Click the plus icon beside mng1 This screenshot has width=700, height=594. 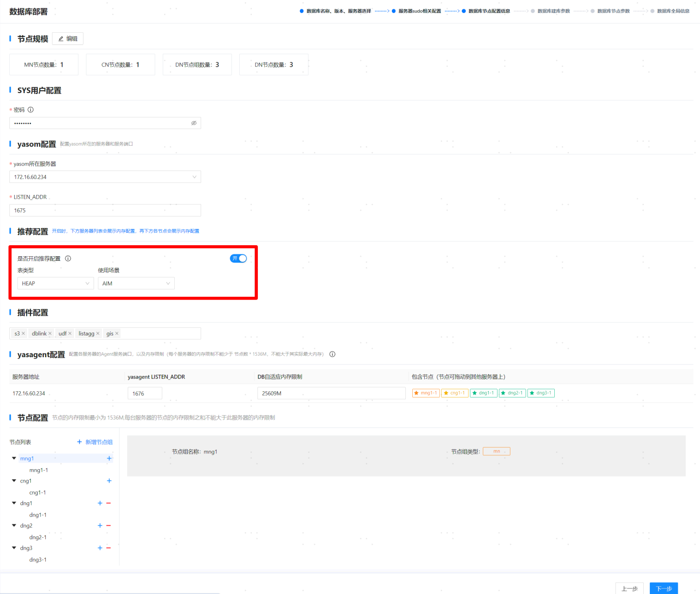pyautogui.click(x=109, y=459)
